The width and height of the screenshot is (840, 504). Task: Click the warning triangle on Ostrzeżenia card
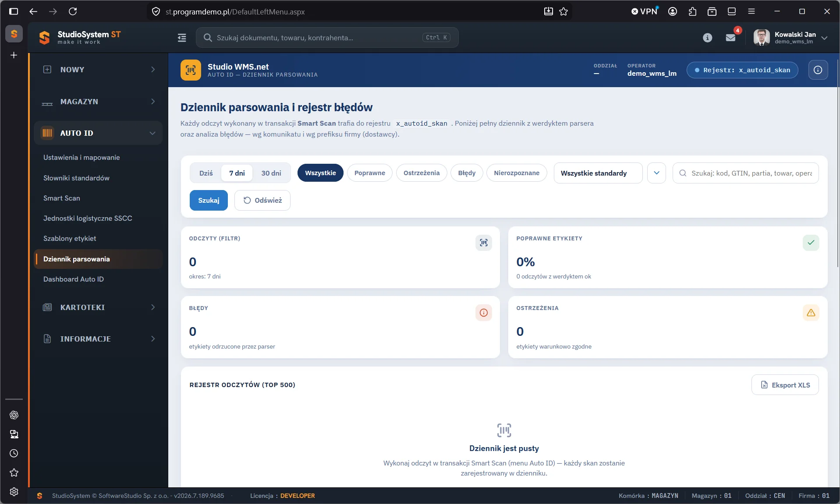(811, 313)
